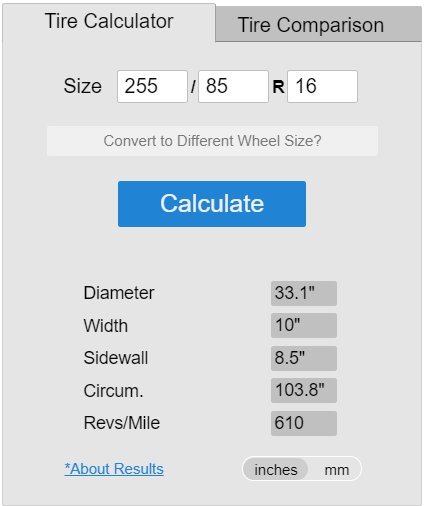Image resolution: width=425 pixels, height=506 pixels.
Task: Click the Diameter label
Action: (x=119, y=293)
